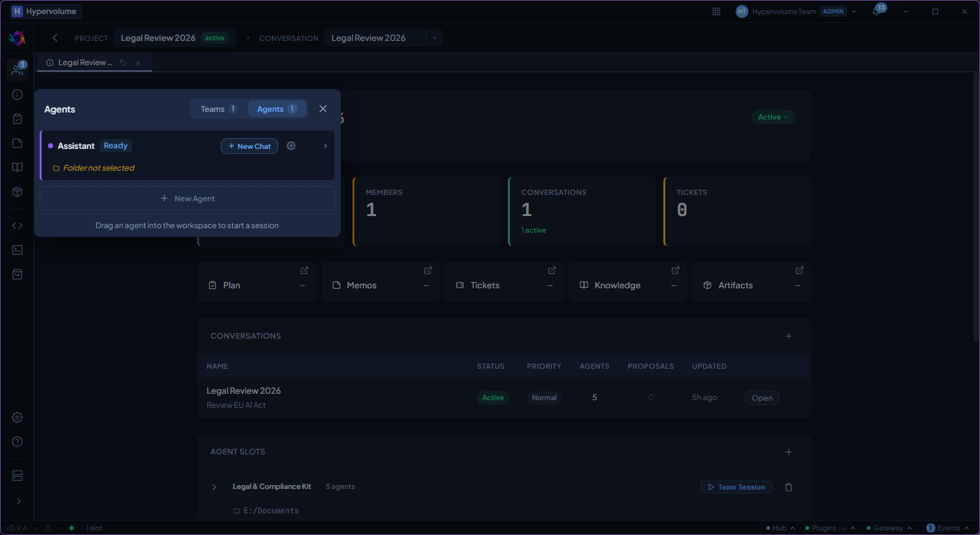Open the memos document sidebar icon
The height and width of the screenshot is (535, 980).
[17, 143]
